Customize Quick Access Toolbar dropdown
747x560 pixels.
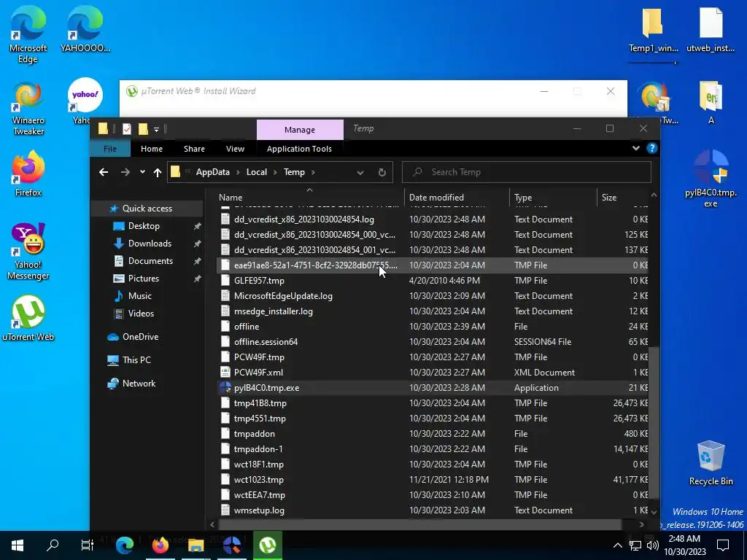156,129
